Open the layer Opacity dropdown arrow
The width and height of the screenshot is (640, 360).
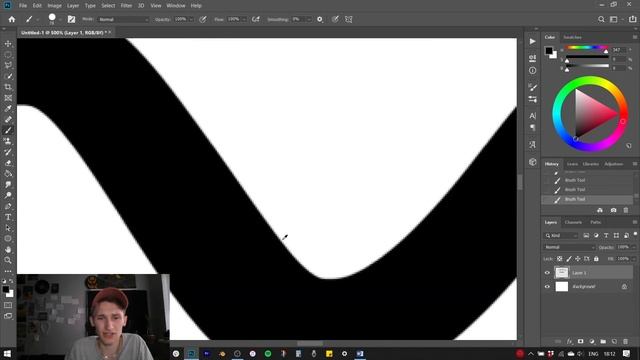(634, 247)
